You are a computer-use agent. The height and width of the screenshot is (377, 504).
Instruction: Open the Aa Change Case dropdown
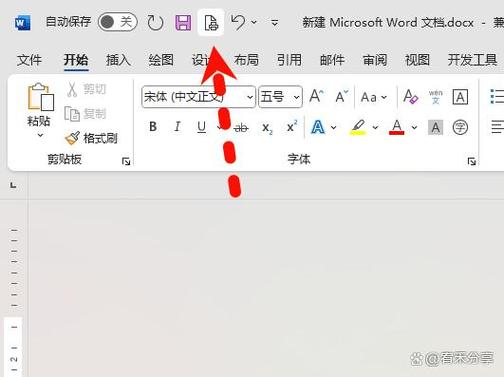(x=374, y=97)
